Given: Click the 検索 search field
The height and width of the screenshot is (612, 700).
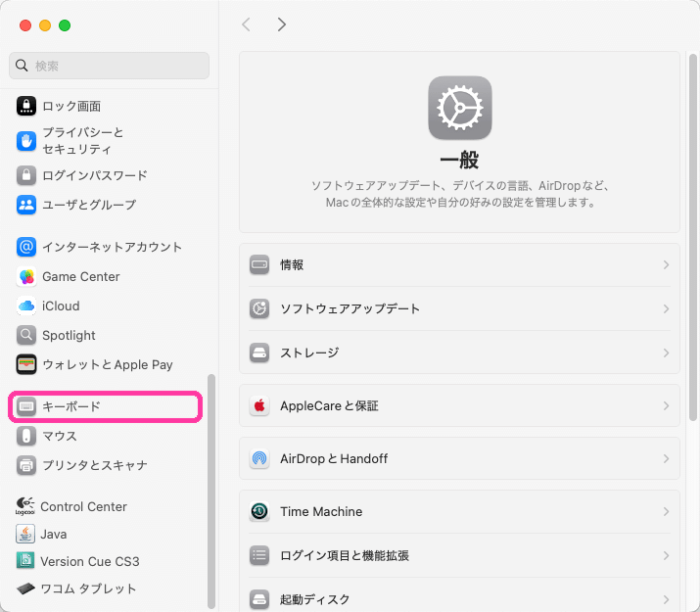Looking at the screenshot, I should tap(110, 66).
